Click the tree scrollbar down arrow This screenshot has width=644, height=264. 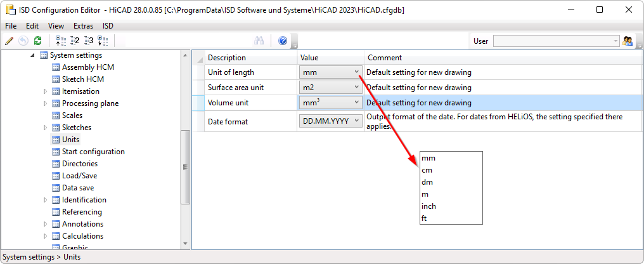185,244
